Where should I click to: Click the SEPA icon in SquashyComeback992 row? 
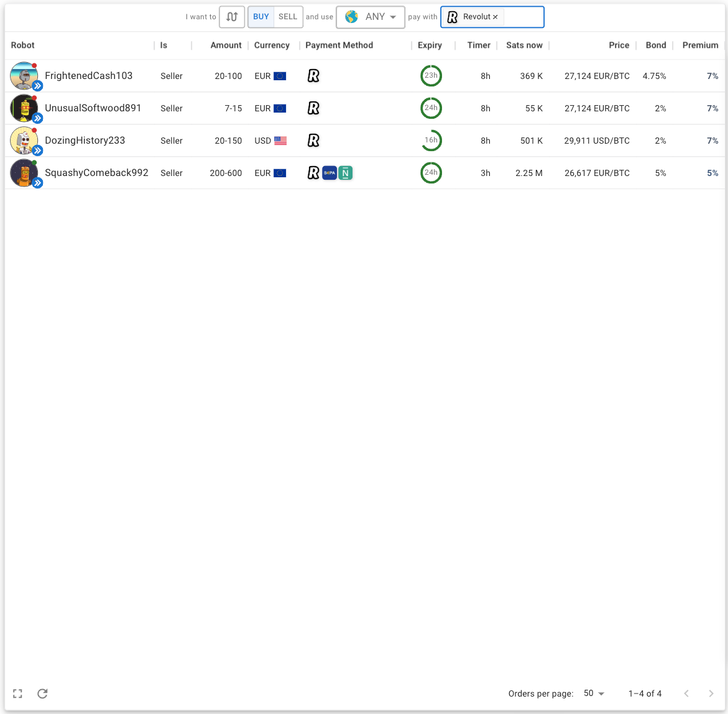point(329,173)
